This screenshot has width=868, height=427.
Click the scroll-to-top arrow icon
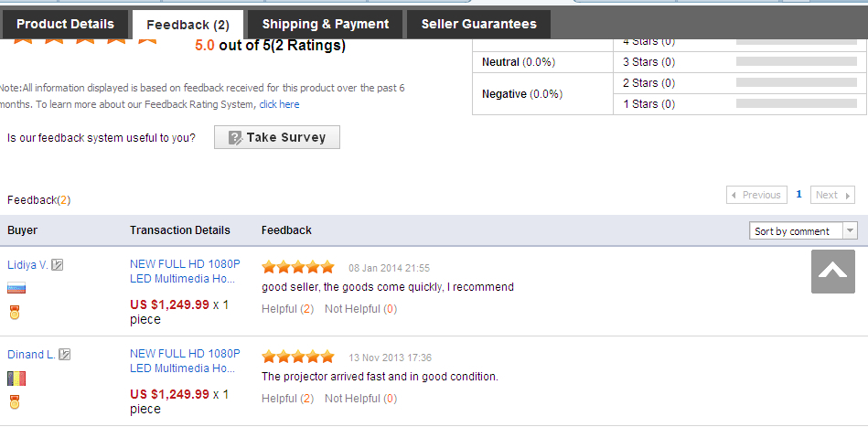click(x=832, y=272)
